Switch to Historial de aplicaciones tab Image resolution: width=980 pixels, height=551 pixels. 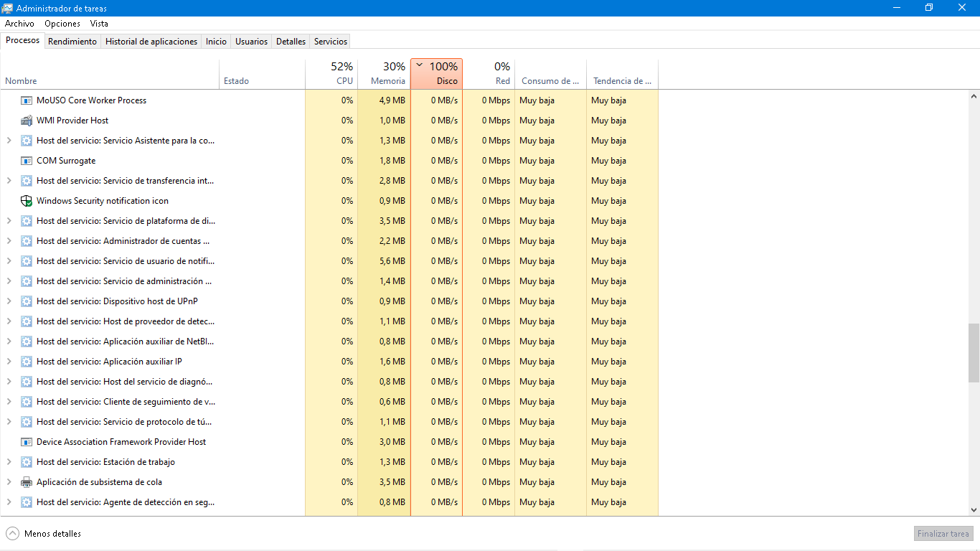(151, 42)
